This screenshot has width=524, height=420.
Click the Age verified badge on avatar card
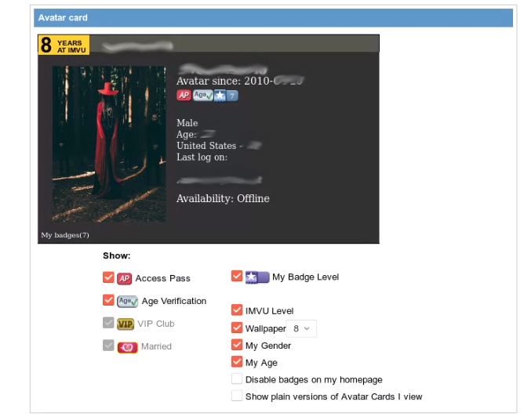tap(203, 96)
